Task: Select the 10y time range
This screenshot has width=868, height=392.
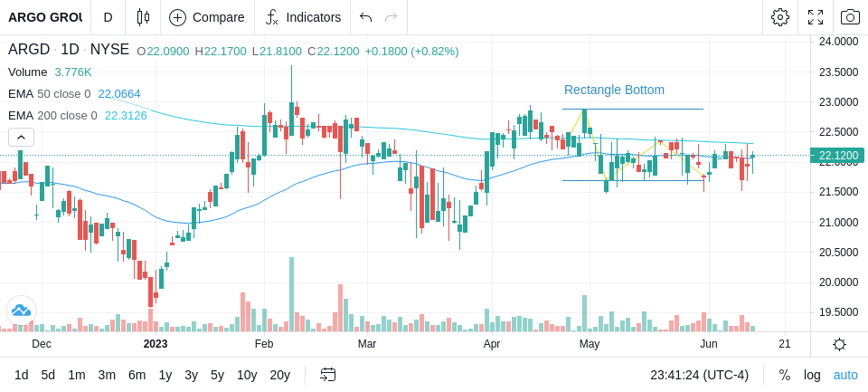Action: pos(247,376)
